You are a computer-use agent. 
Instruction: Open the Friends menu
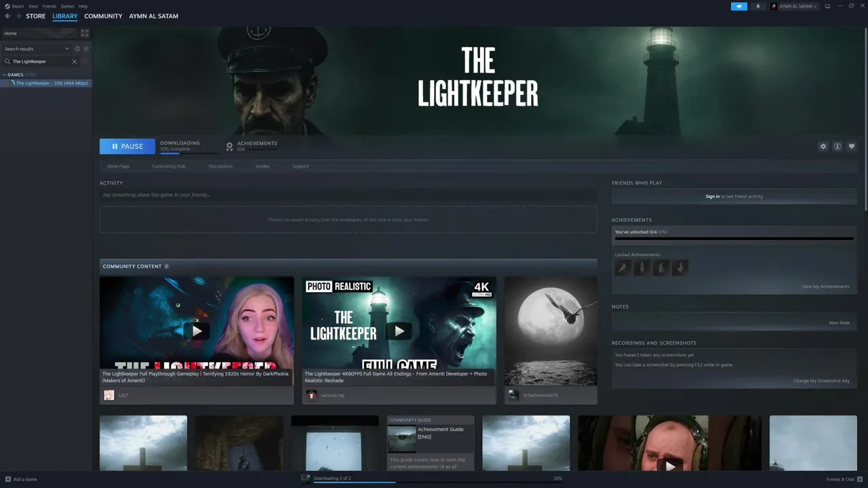pyautogui.click(x=50, y=6)
